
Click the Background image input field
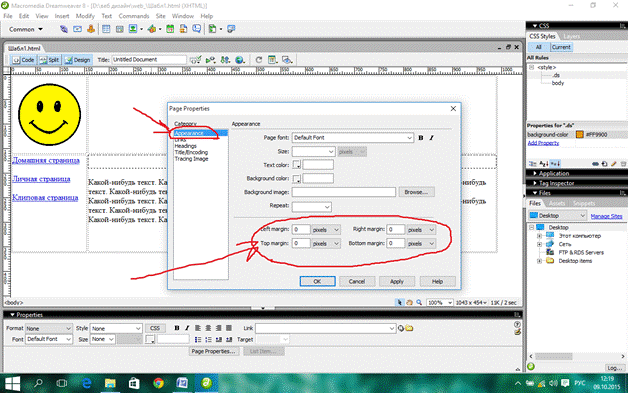point(344,192)
